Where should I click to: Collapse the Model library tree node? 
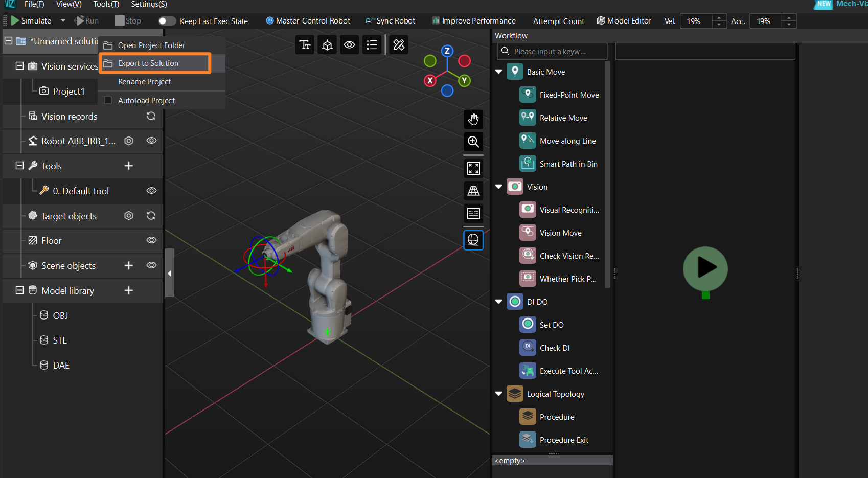[x=19, y=290]
